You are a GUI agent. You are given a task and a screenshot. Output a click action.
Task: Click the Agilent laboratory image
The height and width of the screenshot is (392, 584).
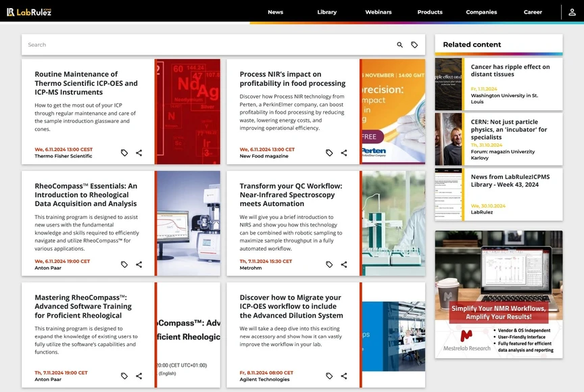(393, 336)
